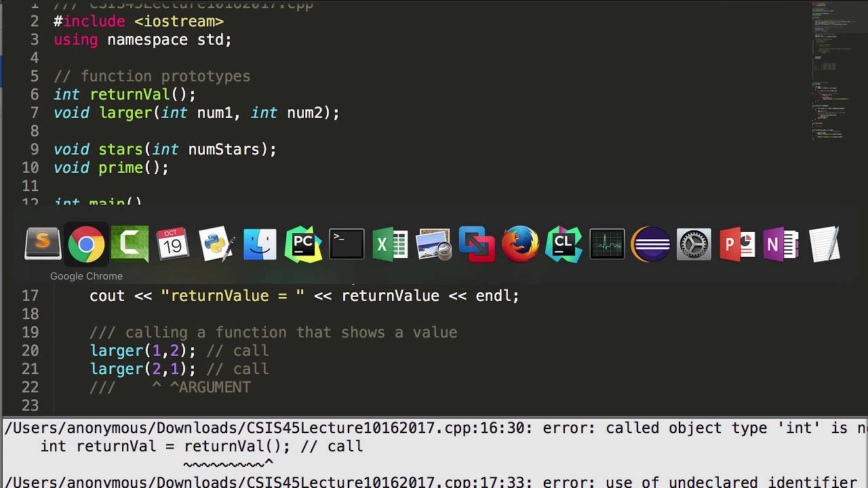The height and width of the screenshot is (488, 868).
Task: Launch PyCharm from the dock
Action: coord(303,244)
